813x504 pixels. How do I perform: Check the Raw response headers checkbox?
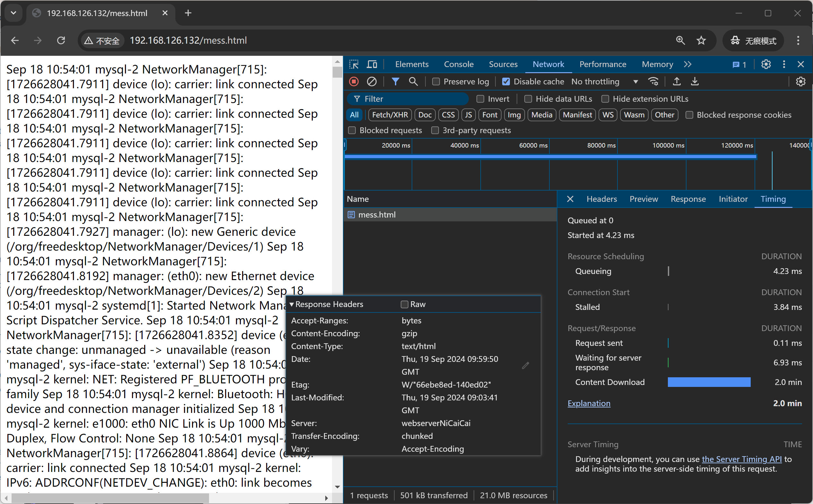(x=404, y=304)
